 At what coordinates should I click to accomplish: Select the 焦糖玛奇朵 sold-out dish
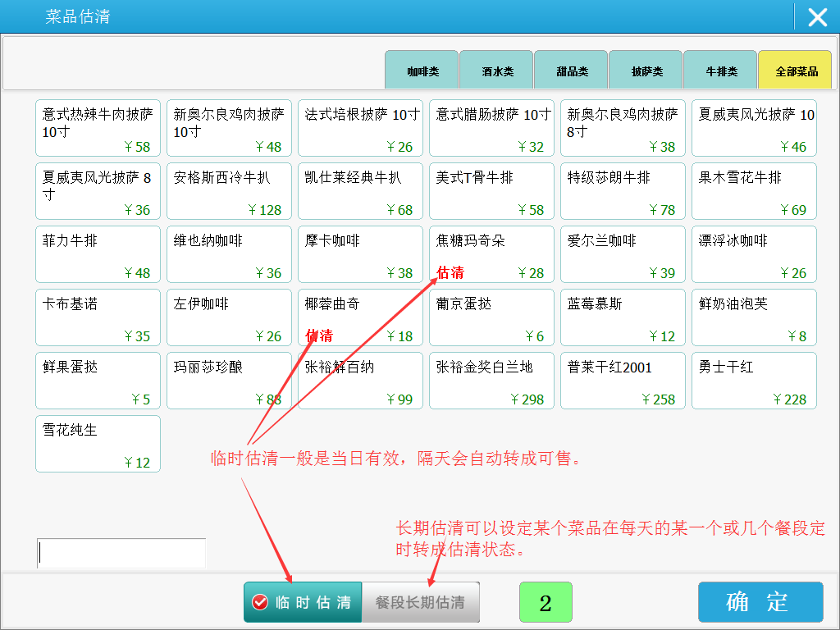(x=491, y=253)
